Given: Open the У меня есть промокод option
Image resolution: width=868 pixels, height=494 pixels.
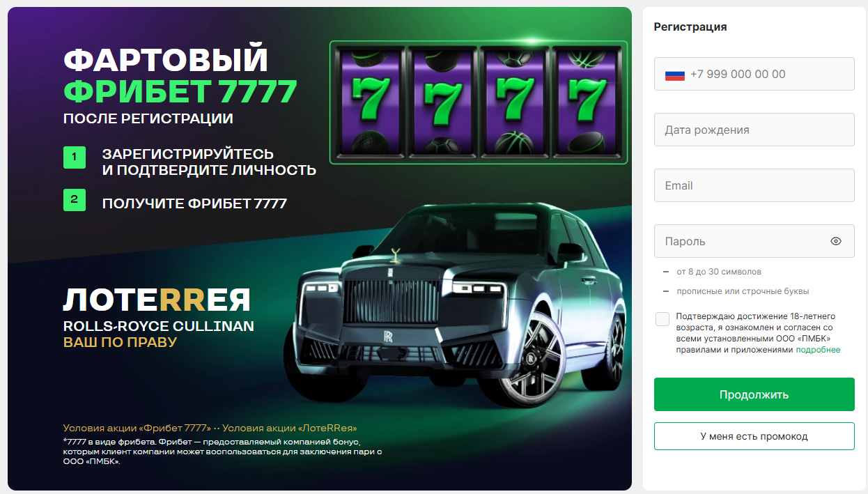Looking at the screenshot, I should coord(754,436).
